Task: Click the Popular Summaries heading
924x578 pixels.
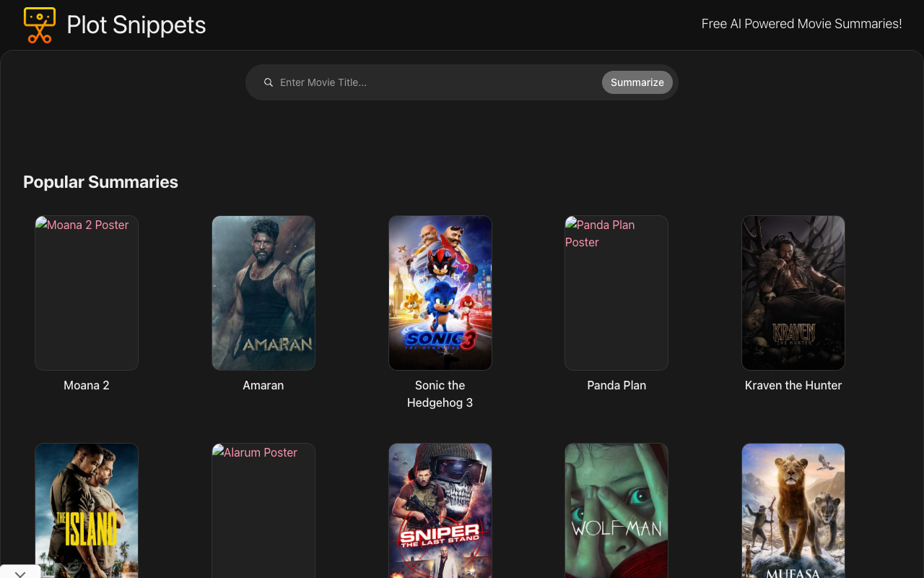Action: tap(100, 182)
